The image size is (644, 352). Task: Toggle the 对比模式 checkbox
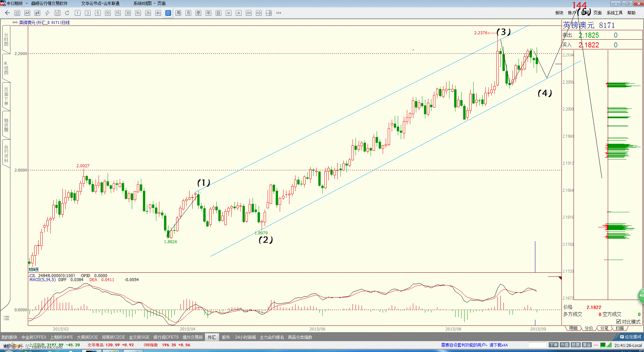tap(619, 322)
